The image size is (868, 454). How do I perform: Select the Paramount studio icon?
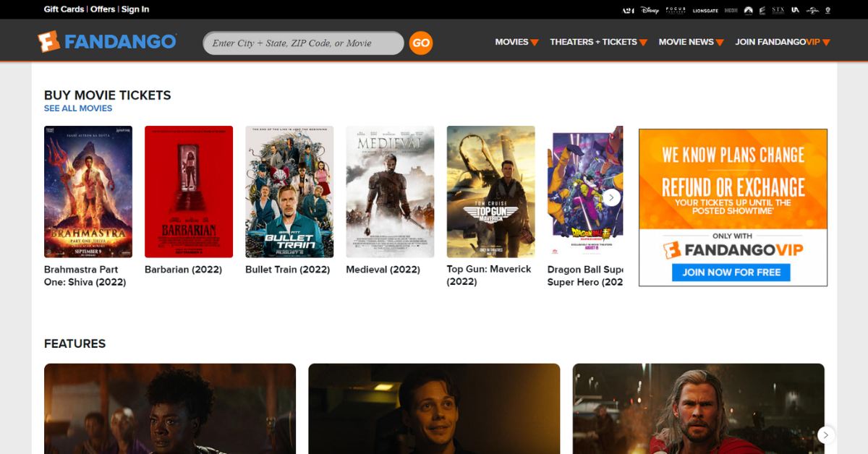748,10
